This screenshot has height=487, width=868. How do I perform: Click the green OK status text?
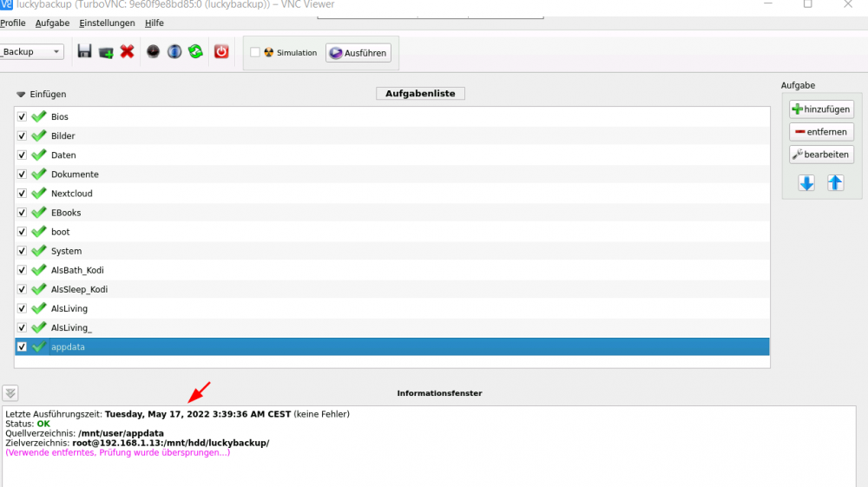[43, 424]
